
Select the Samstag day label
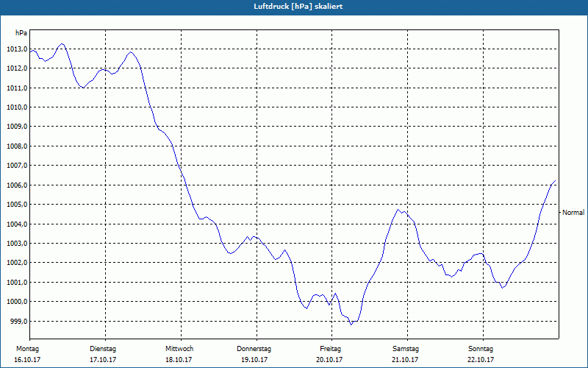(406, 349)
